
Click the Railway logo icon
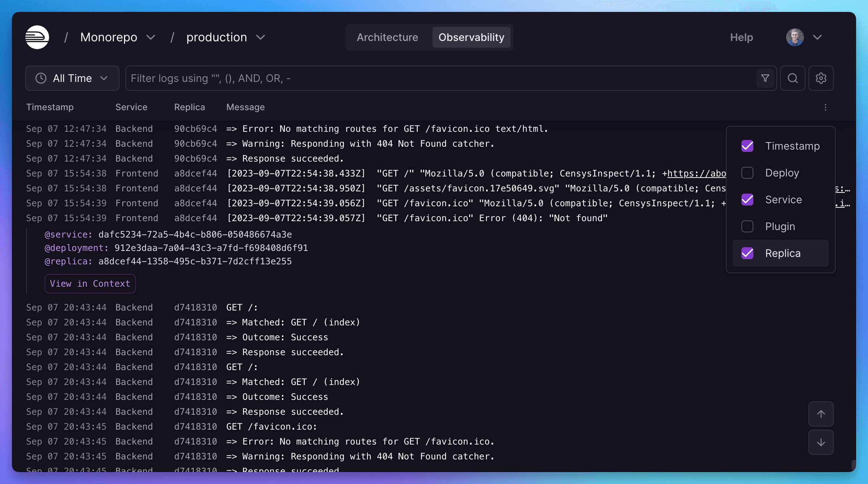click(37, 37)
